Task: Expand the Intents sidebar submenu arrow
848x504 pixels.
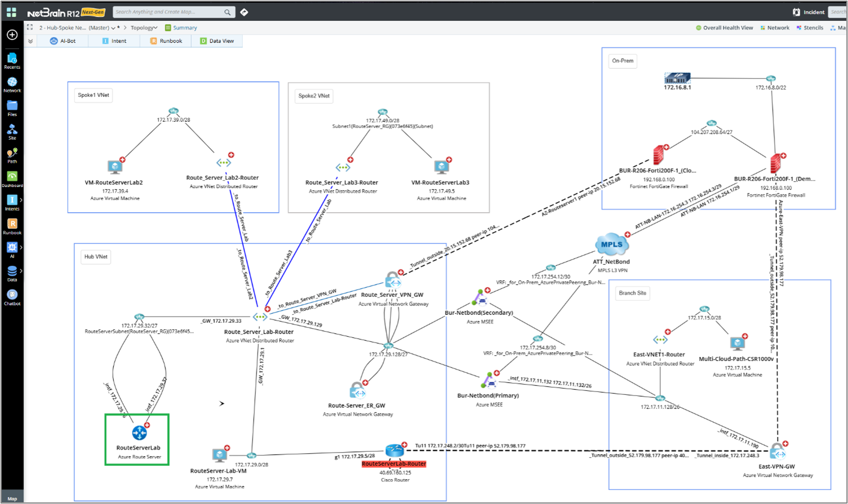Action: pyautogui.click(x=21, y=200)
